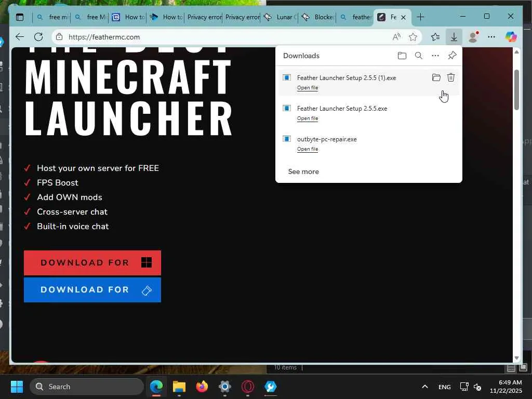Switch to second Privacy error tab
This screenshot has height=399, width=532.
tap(242, 17)
